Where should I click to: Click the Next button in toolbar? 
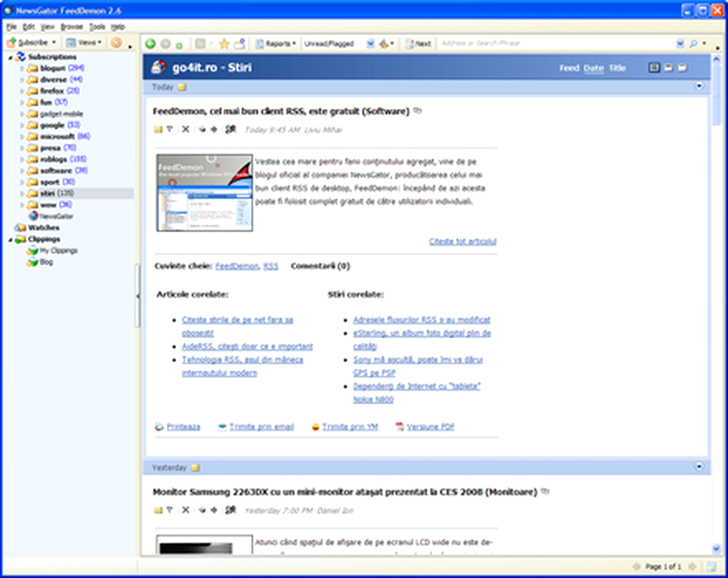[418, 44]
